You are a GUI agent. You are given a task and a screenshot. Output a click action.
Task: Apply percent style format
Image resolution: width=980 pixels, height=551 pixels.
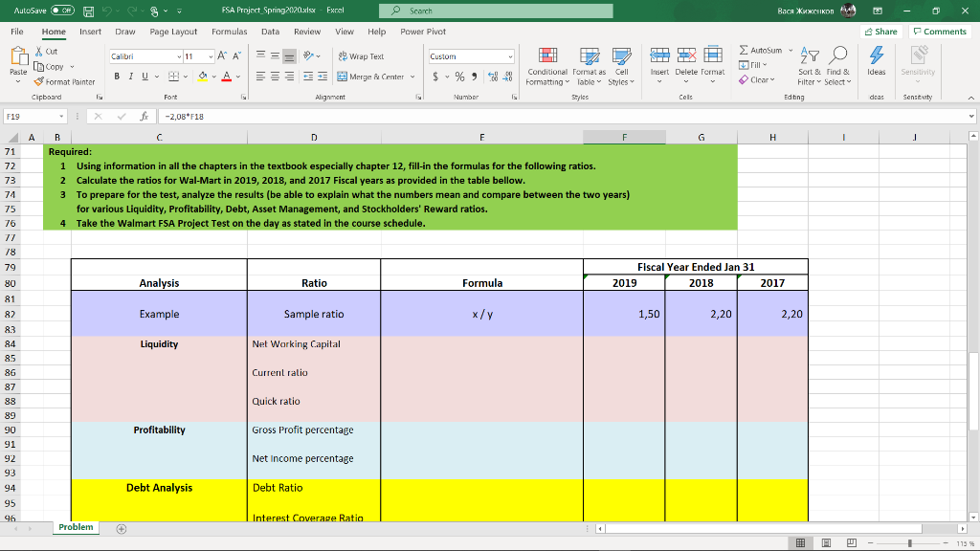[459, 77]
